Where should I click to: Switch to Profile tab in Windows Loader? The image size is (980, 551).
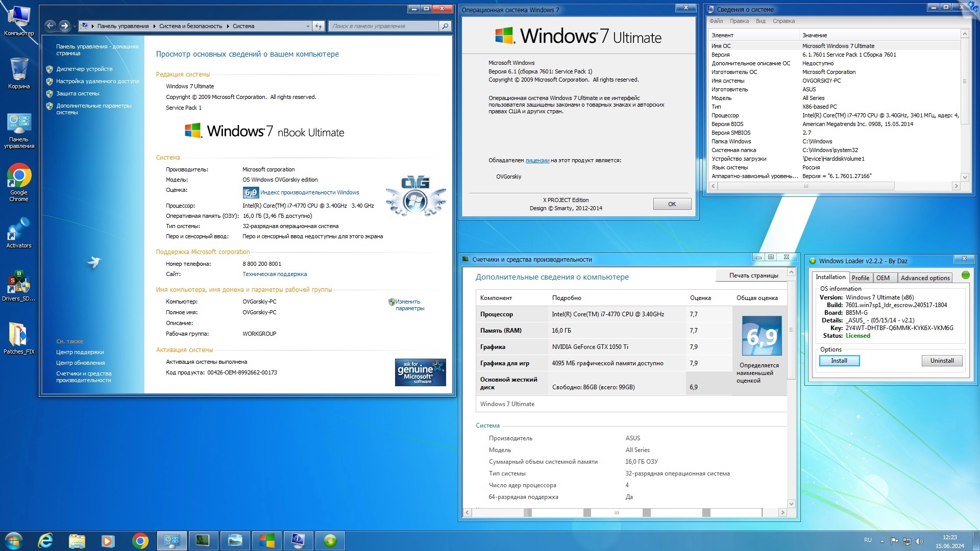860,278
